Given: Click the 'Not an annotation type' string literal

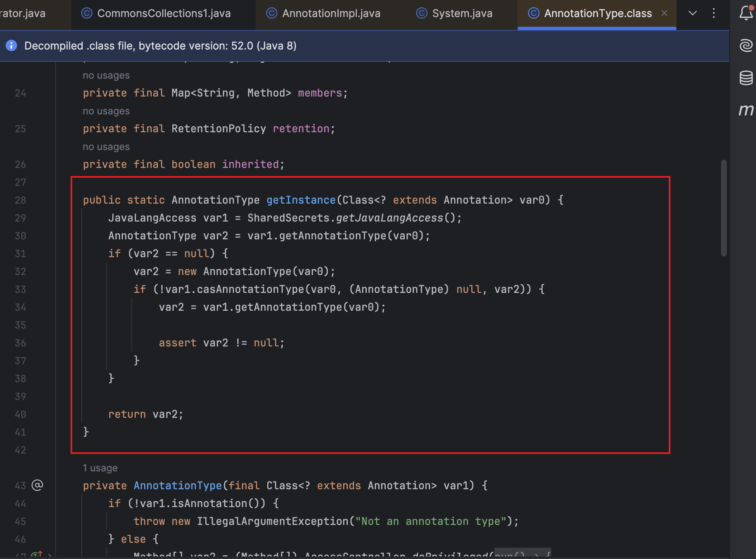Looking at the screenshot, I should point(431,521).
